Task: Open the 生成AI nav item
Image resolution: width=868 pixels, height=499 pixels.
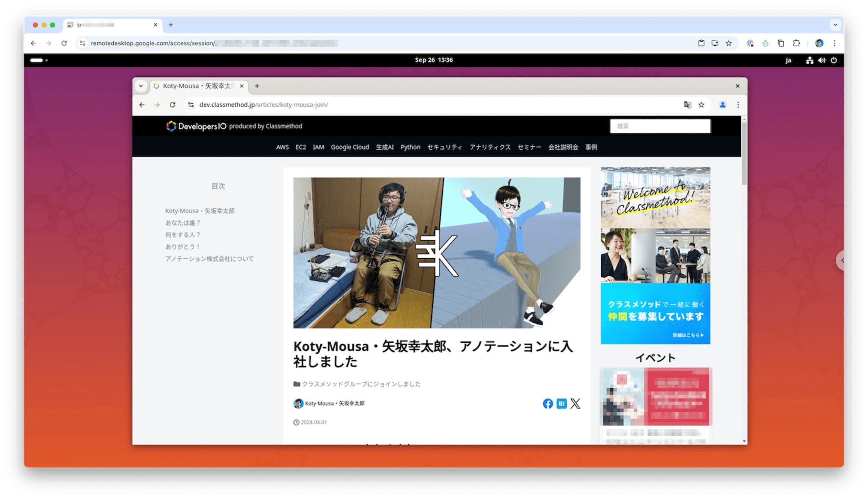Action: coord(385,147)
